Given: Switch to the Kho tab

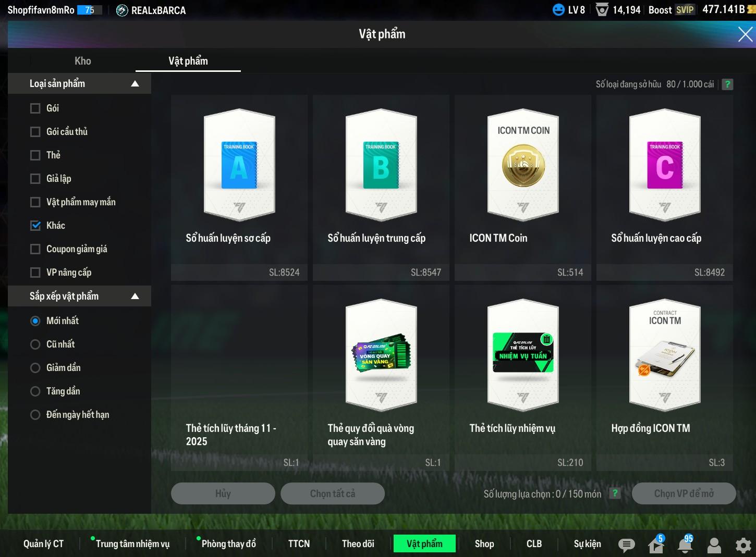Looking at the screenshot, I should (x=82, y=61).
